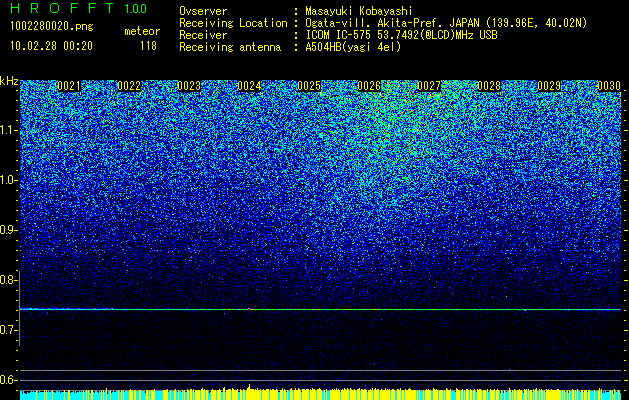Screen dimensions: 629x400
Task: Click the 0030 time marker
Action: coord(609,86)
